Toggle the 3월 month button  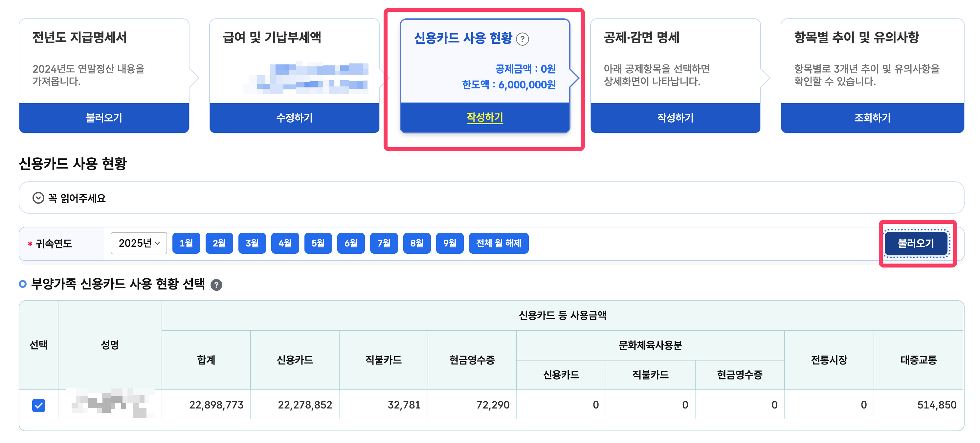click(x=252, y=243)
